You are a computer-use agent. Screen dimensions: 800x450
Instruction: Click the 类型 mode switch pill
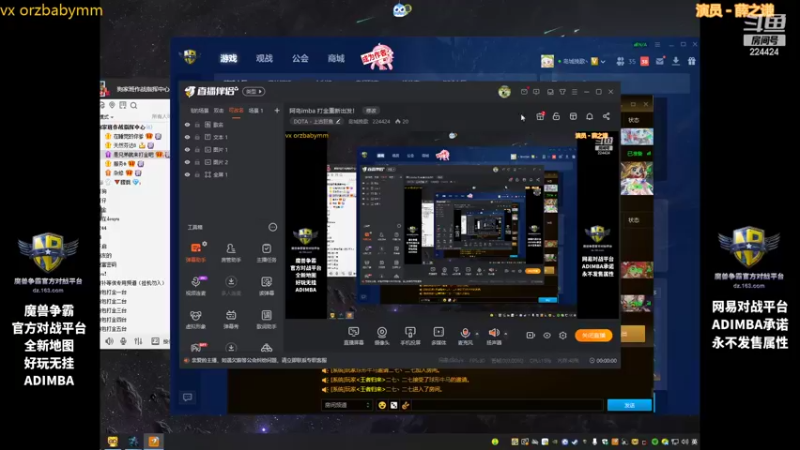[x=254, y=91]
